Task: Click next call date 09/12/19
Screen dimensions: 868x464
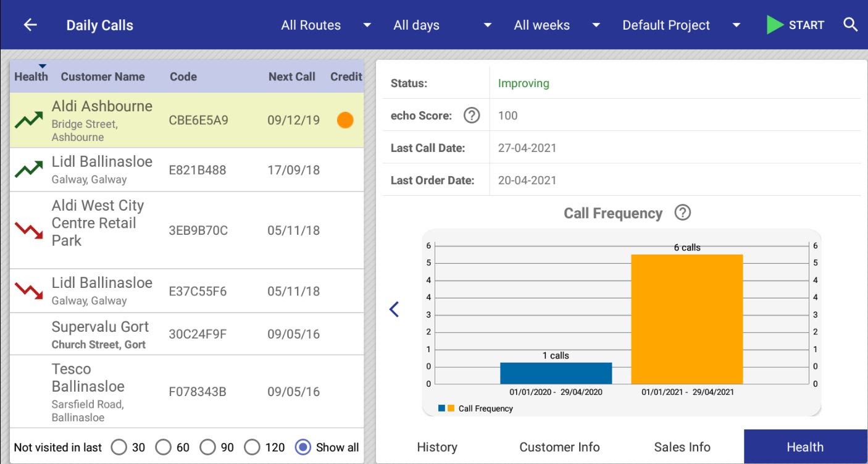Action: click(x=293, y=120)
